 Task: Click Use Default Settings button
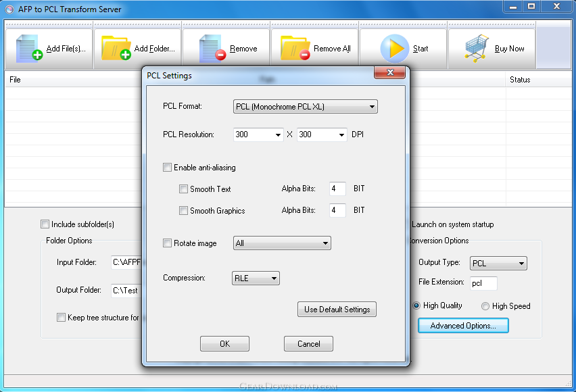click(337, 310)
